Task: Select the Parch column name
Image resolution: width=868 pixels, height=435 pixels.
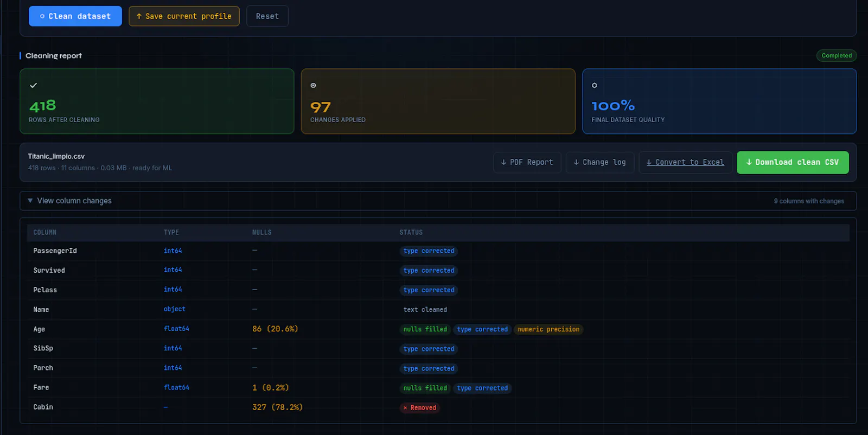Action: tap(43, 368)
